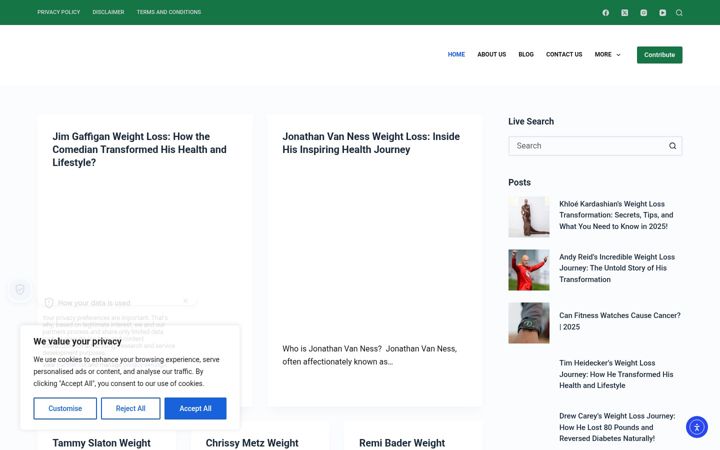Viewport: 720px width, 450px height.
Task: Open Tammy Slaton Weight article title
Action: click(101, 443)
